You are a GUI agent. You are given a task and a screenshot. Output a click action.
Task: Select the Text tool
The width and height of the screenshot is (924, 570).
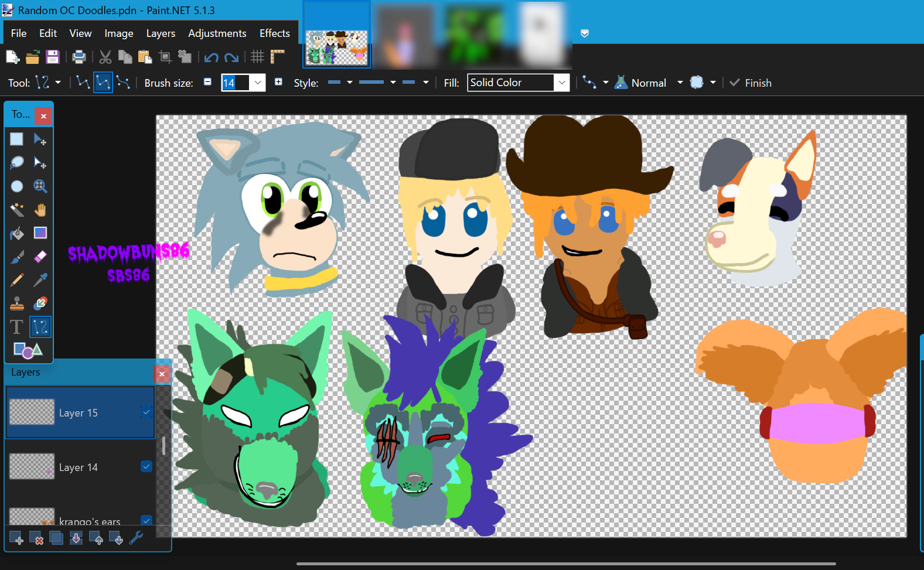pyautogui.click(x=16, y=327)
